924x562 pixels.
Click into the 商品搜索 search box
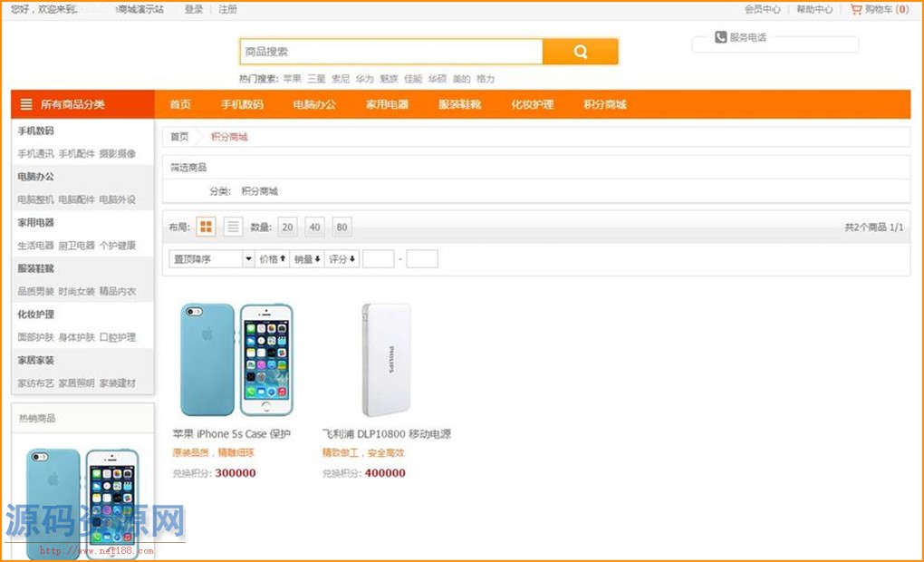[x=391, y=52]
